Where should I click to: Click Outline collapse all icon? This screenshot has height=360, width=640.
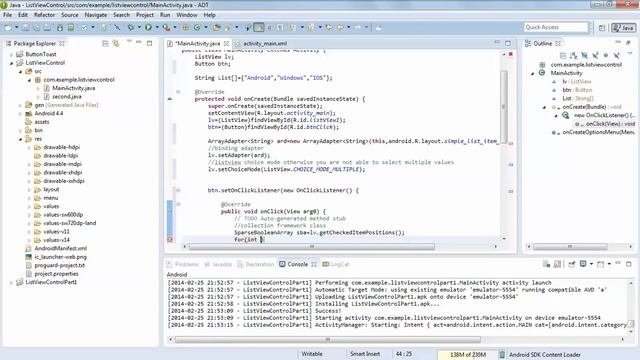563,55
